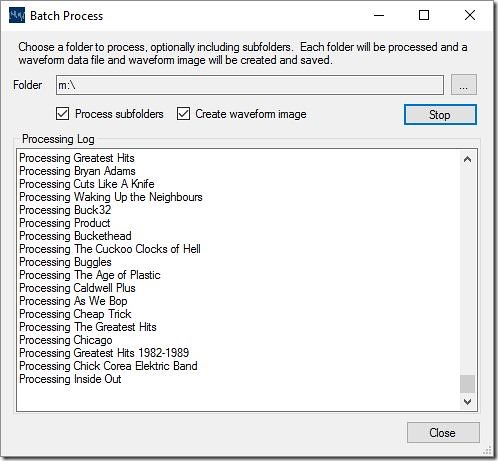Select log line 'Processing Inside Out'
The width and height of the screenshot is (498, 461).
click(70, 379)
